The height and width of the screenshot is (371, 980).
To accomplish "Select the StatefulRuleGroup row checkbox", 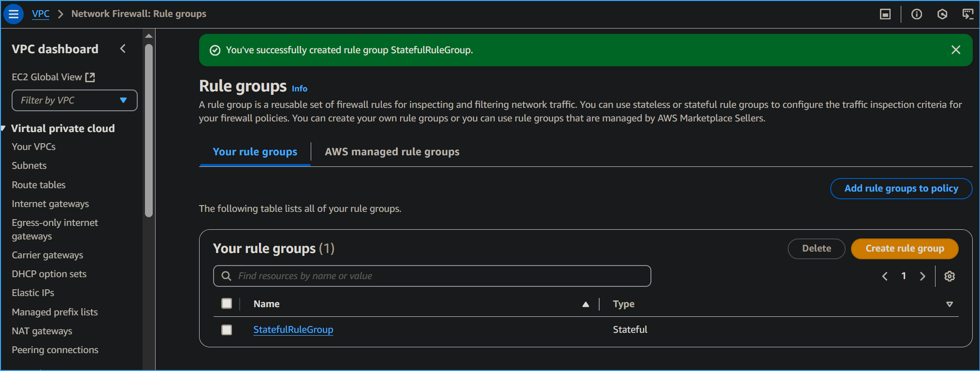I will point(227,330).
